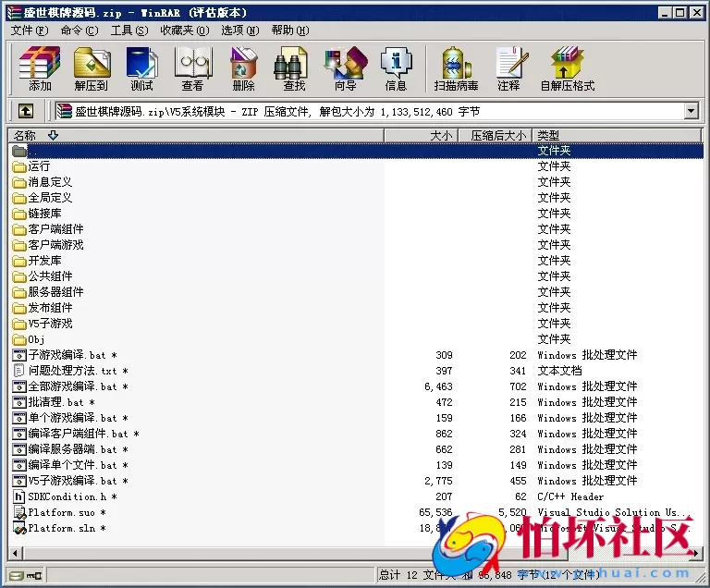
Task: Select the 服务器组件 folder row
Action: tap(356, 292)
